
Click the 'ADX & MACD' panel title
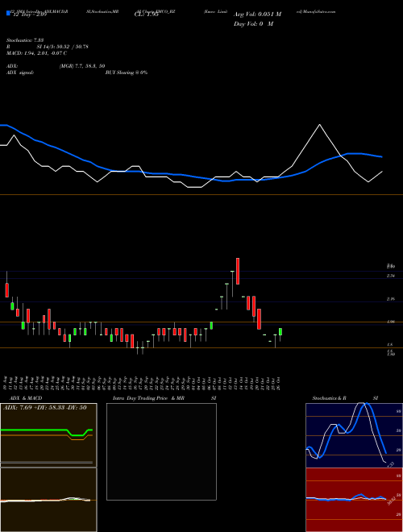26,398
